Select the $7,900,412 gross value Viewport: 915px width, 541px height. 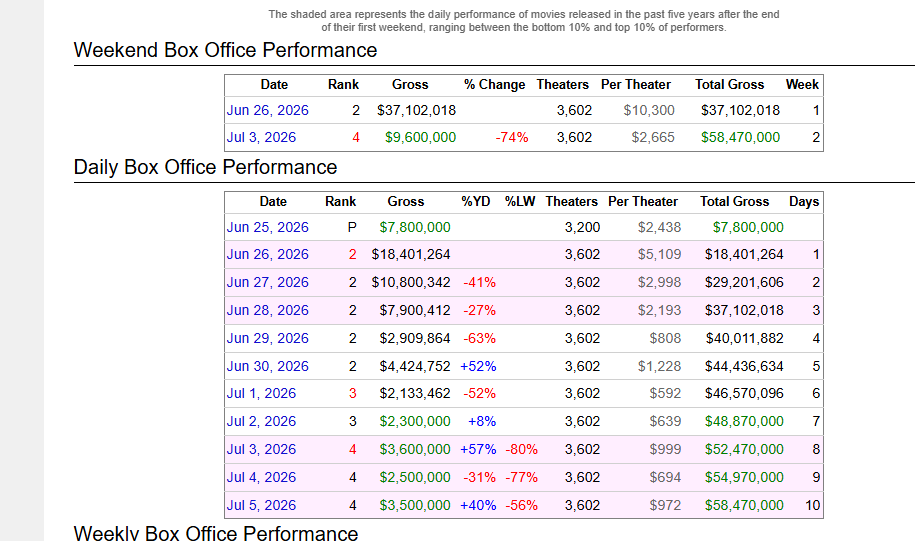[x=415, y=310]
